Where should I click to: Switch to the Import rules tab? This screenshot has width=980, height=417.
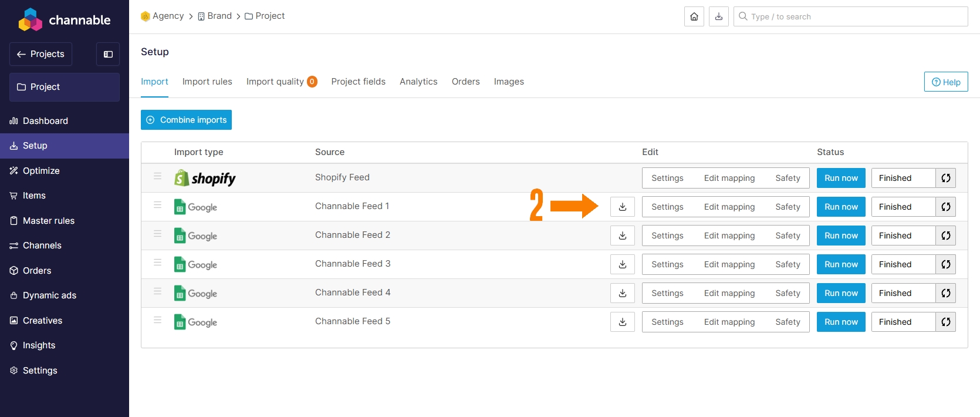click(x=207, y=82)
